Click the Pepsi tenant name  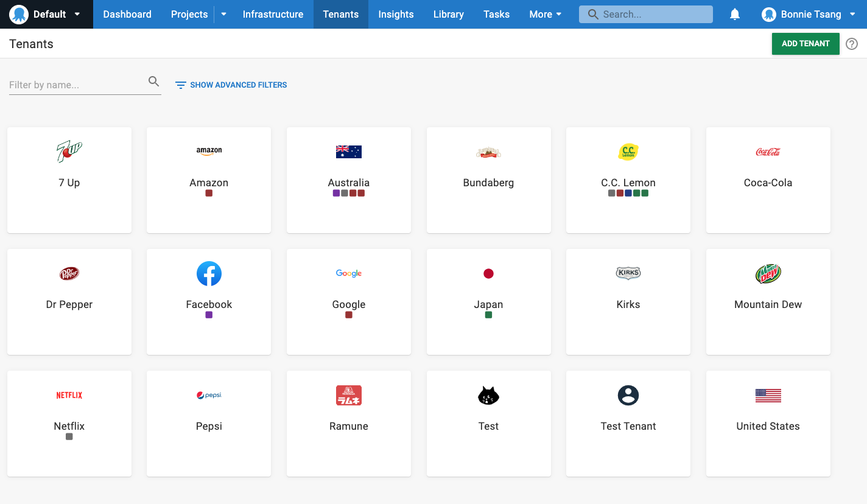[209, 426]
